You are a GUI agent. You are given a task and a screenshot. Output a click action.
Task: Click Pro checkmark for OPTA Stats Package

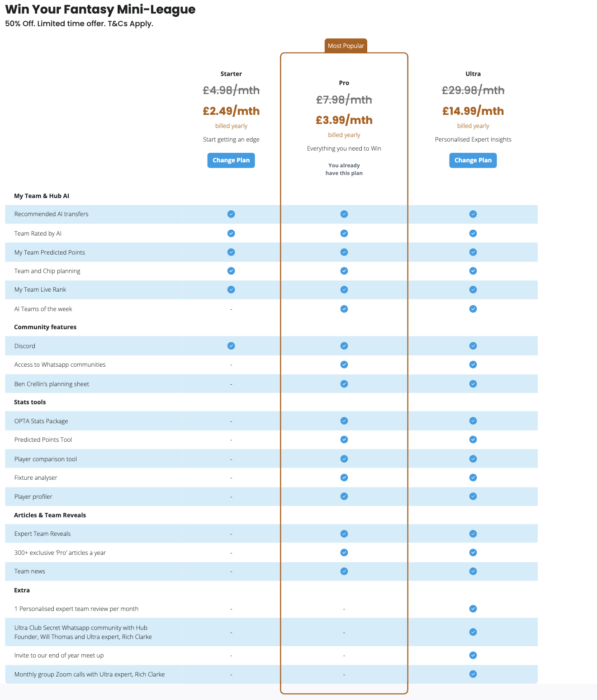(344, 421)
